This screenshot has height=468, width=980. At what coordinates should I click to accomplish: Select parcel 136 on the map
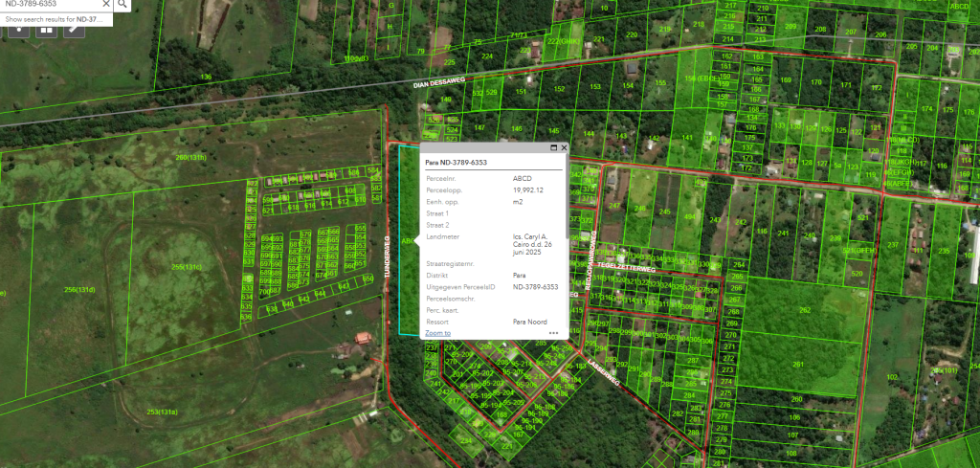[205, 77]
